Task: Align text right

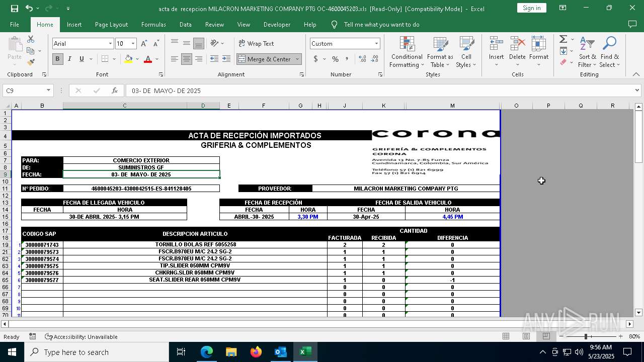Action: [x=199, y=59]
